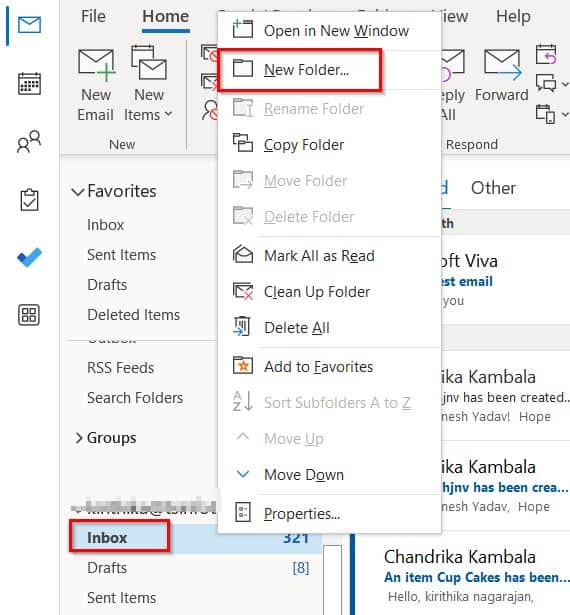Click the Mark All as Read envelope icon
This screenshot has height=615, width=570.
[243, 255]
